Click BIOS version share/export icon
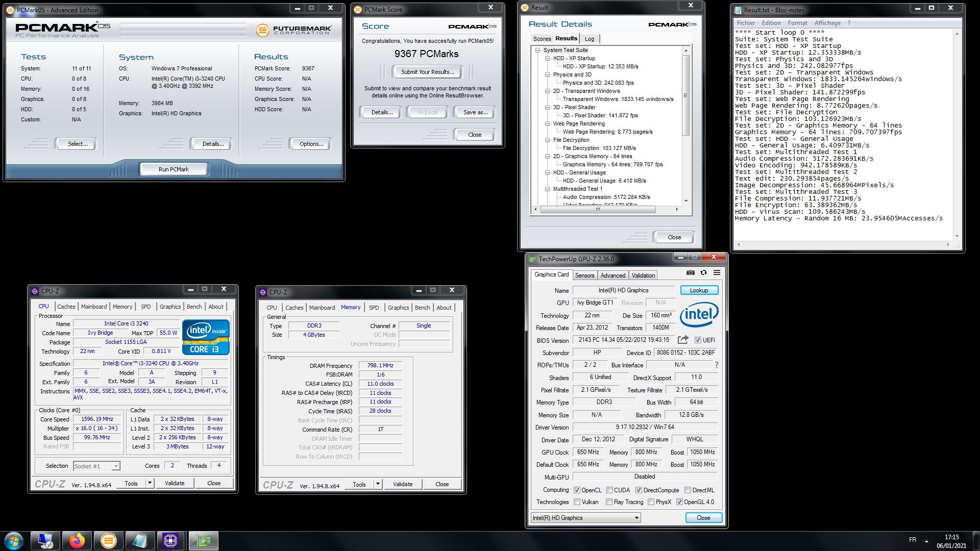Image resolution: width=980 pixels, height=551 pixels. 683,340
